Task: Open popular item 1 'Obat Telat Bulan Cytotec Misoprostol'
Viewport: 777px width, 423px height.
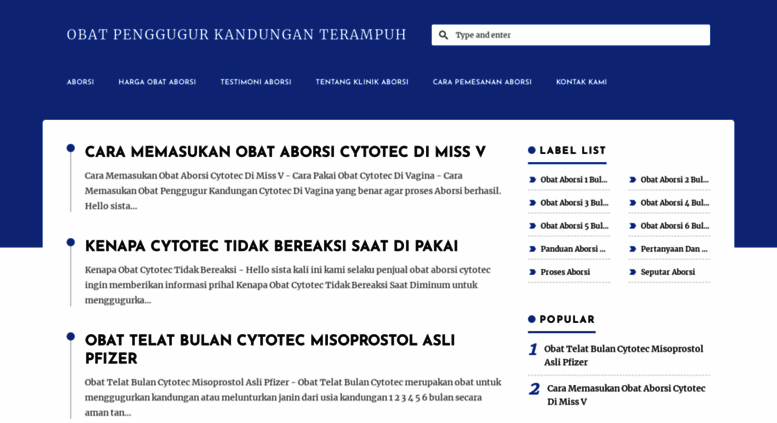Action: coord(623,356)
